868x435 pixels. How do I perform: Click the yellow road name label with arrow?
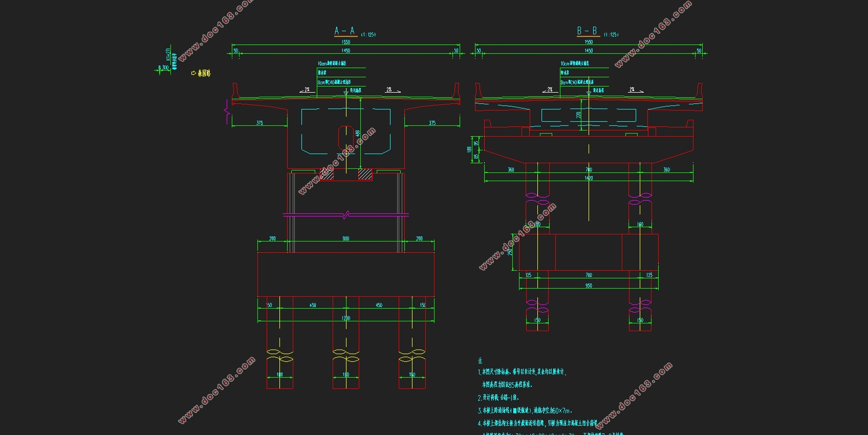pyautogui.click(x=201, y=73)
